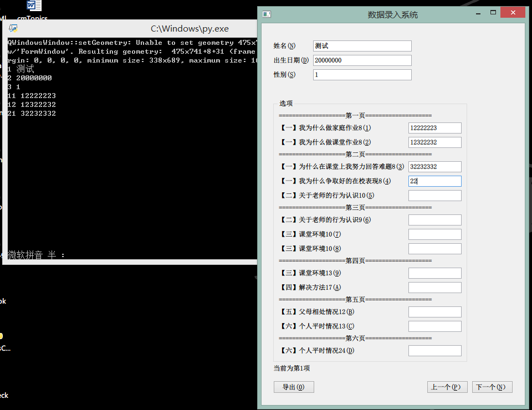
Task: Click the 导出(O) export button
Action: [294, 387]
